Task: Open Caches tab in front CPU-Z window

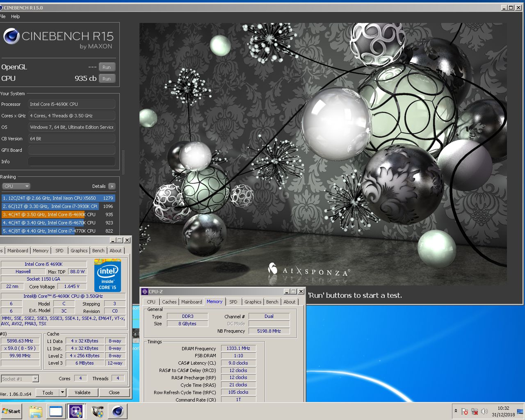Action: (x=169, y=302)
